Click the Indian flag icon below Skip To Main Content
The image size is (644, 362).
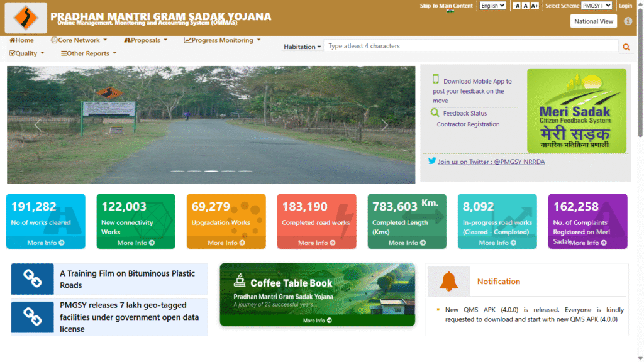(x=450, y=10)
